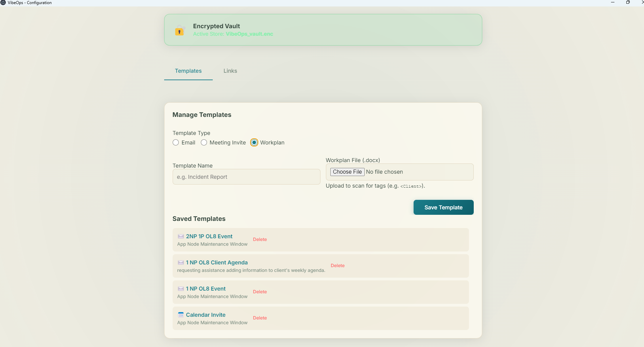Click the mail icon beside 1 NP OL8 Client Agenda
The image size is (644, 347).
[180, 262]
